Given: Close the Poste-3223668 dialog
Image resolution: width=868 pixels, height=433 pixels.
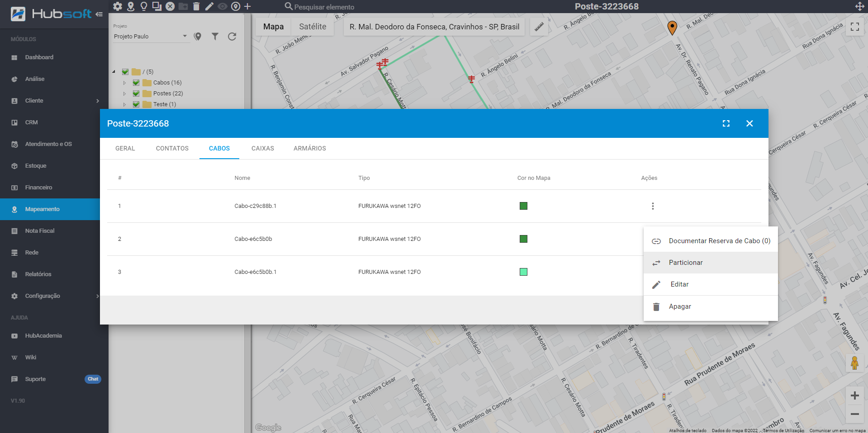Looking at the screenshot, I should (x=749, y=123).
